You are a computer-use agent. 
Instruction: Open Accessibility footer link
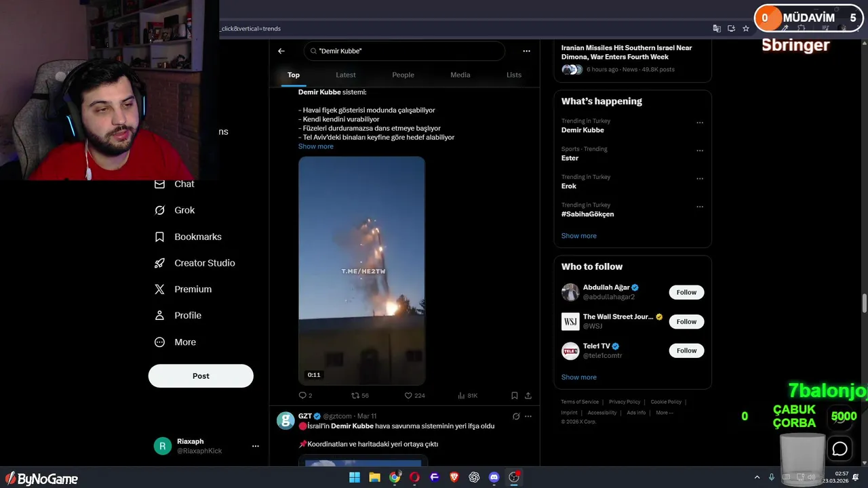(602, 412)
